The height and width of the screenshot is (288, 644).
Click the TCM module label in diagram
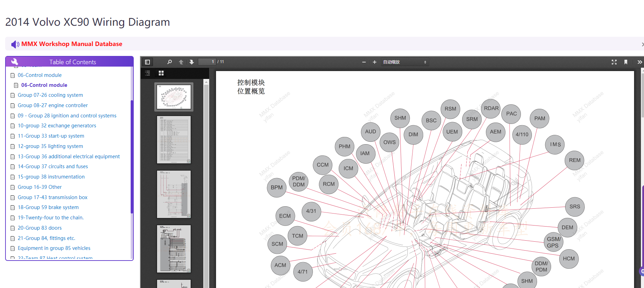tap(297, 236)
